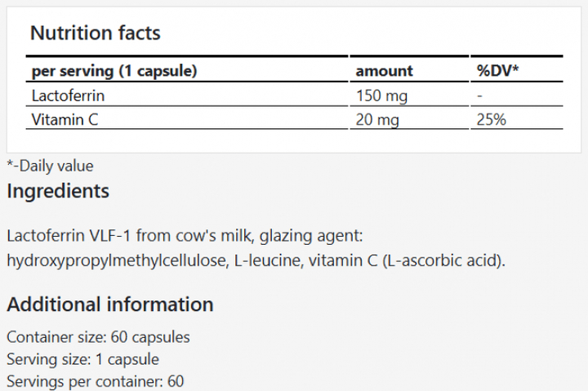
Task: Click the '%DV*' column header
Action: click(498, 71)
